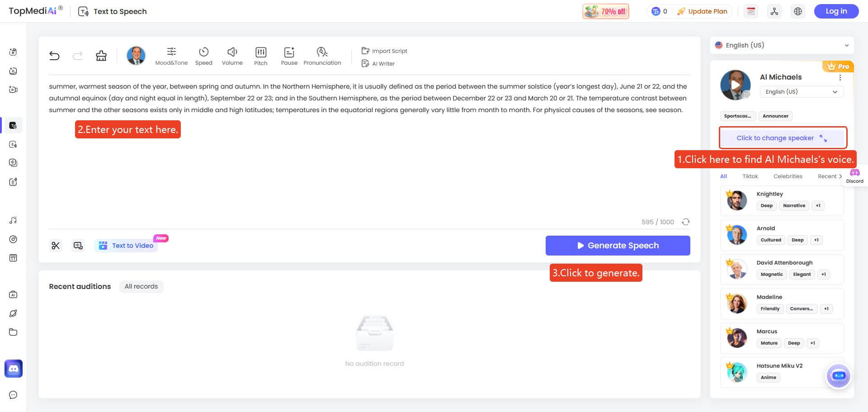Click the TopMediAi logo
This screenshot has height=412, width=868.
[36, 11]
